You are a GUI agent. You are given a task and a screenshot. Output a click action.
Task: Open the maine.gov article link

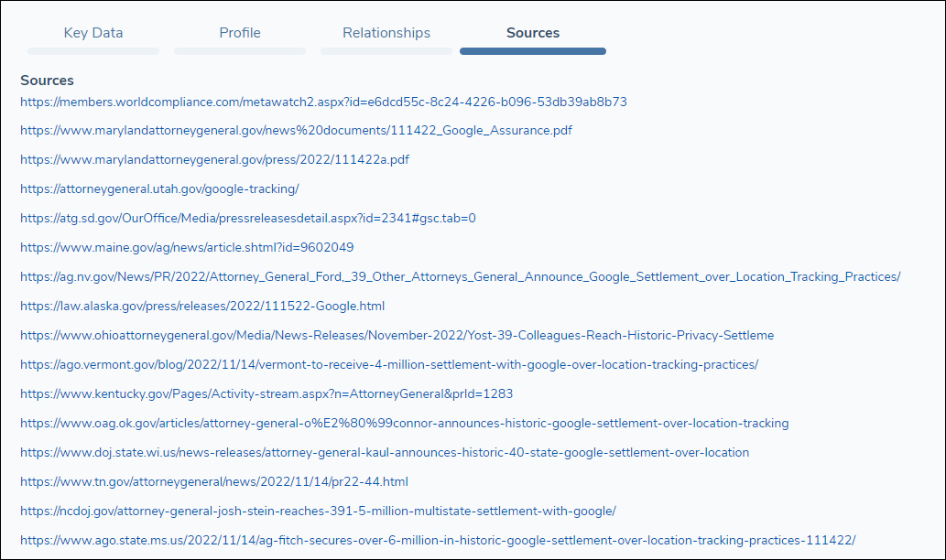click(x=187, y=248)
